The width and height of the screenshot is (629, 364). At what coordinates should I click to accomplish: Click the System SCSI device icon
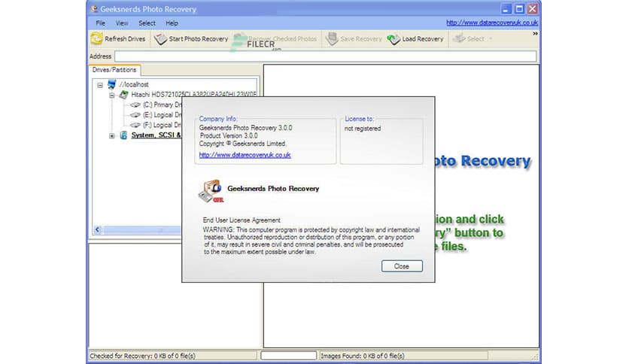[x=123, y=135]
